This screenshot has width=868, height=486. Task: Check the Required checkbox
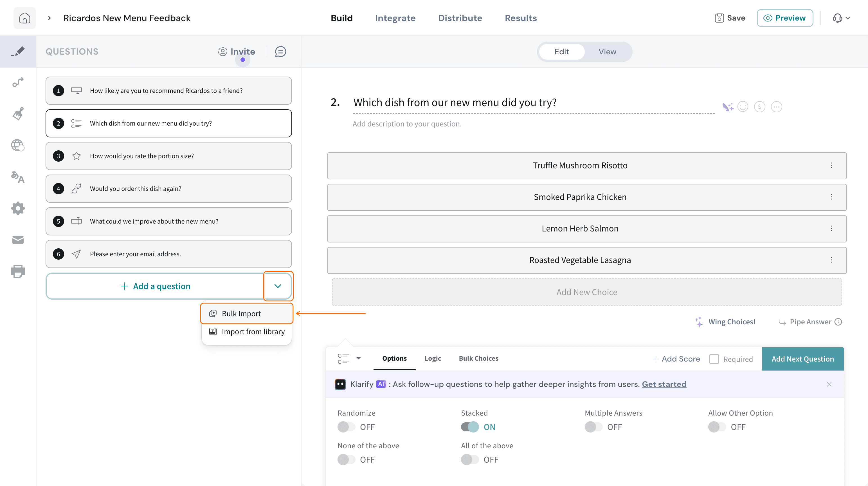point(714,359)
